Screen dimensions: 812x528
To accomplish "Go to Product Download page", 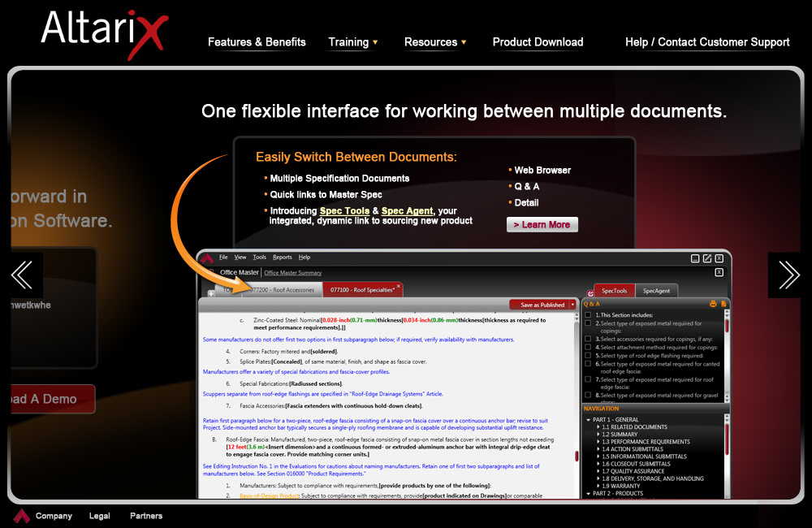I will tap(538, 42).
